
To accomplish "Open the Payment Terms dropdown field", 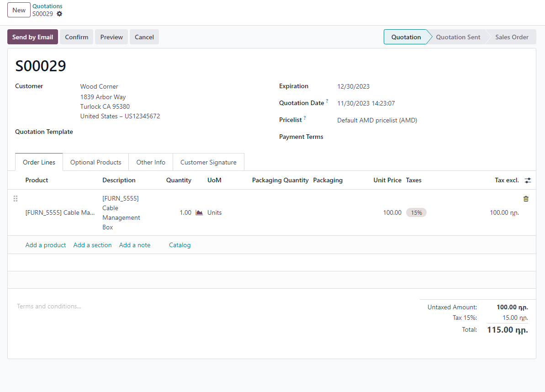I will [411, 137].
